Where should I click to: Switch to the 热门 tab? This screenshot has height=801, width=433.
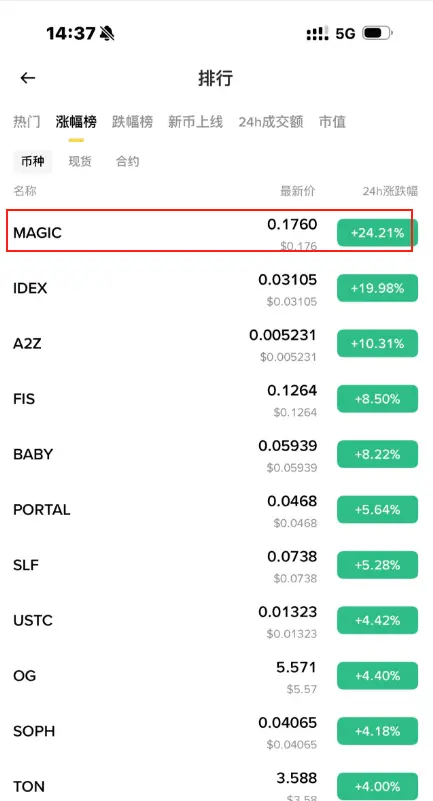[27, 122]
